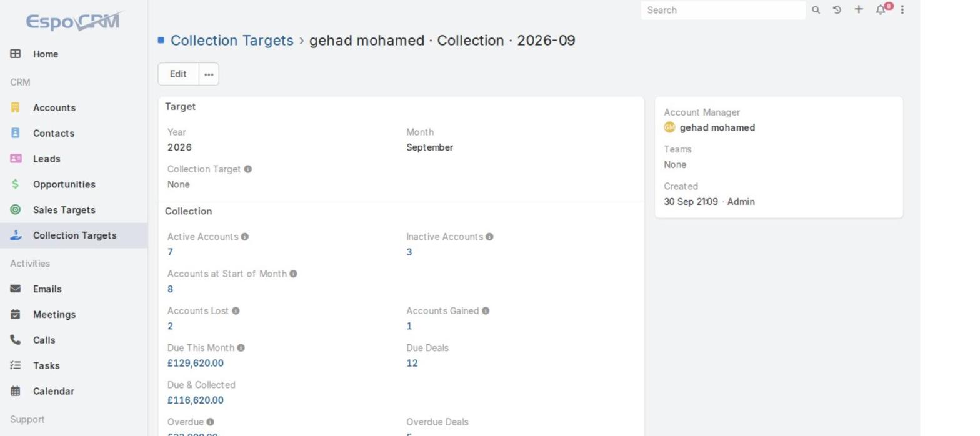The height and width of the screenshot is (436, 980).
Task: Open Meetings in the sidebar
Action: (x=54, y=314)
